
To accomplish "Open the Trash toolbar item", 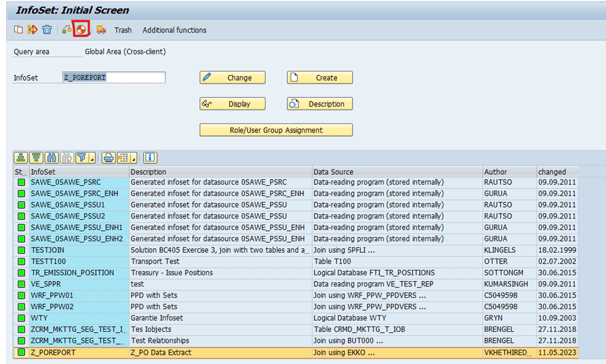I will tap(123, 30).
